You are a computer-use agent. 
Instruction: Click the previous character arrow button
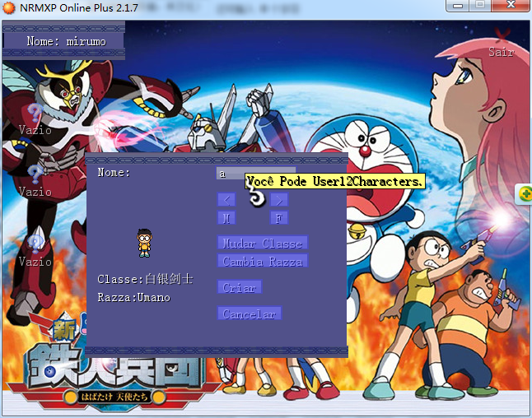click(x=226, y=200)
